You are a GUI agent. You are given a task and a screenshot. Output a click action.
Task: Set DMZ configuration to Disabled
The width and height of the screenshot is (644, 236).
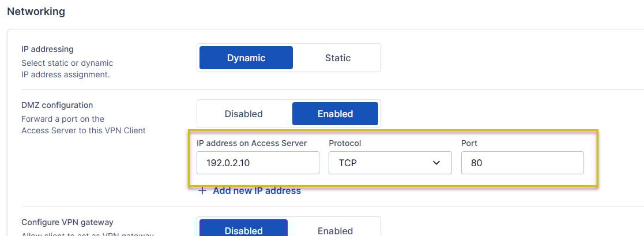243,114
